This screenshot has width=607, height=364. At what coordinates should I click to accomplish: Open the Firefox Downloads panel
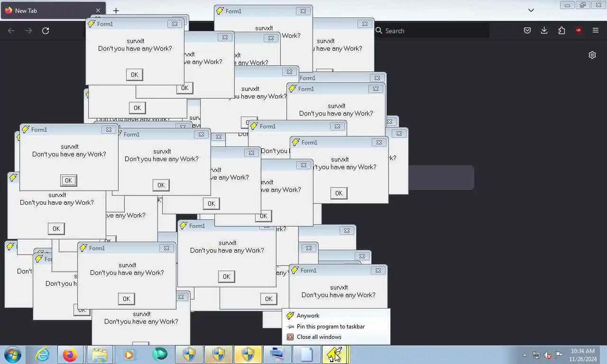coord(544,30)
